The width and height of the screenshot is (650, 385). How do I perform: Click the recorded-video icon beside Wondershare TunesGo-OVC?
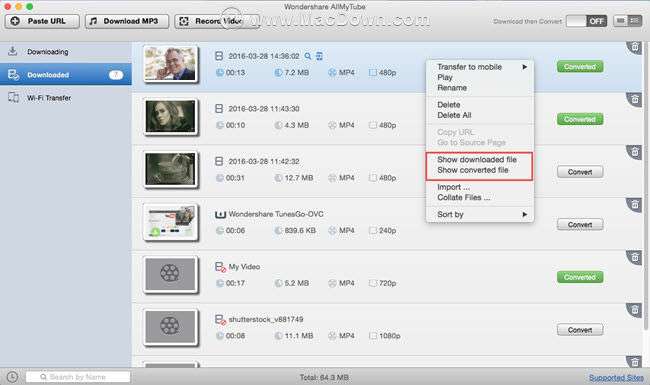220,214
